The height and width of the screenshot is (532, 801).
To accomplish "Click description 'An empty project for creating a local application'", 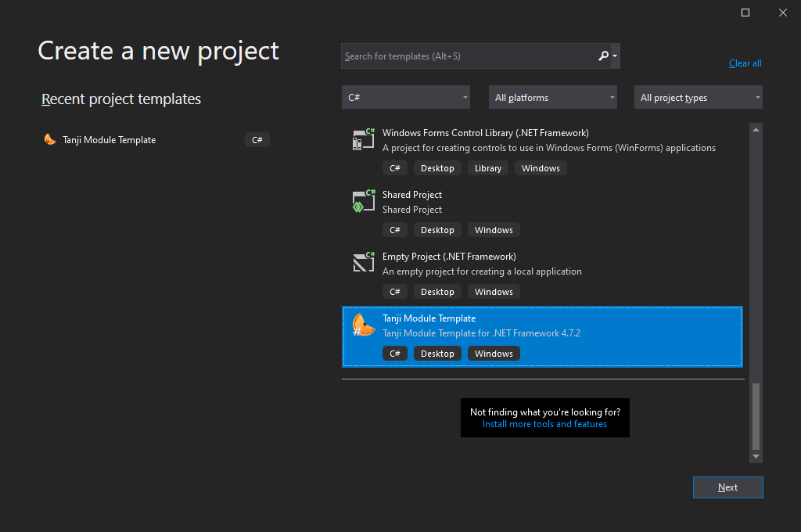I will [x=482, y=271].
